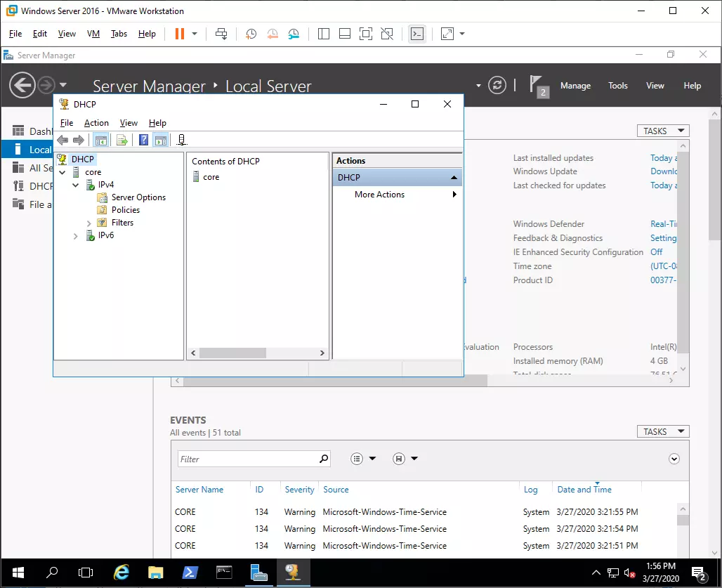Select core in the Contents of DHCP list
Screen dimensions: 722x588
tap(211, 177)
